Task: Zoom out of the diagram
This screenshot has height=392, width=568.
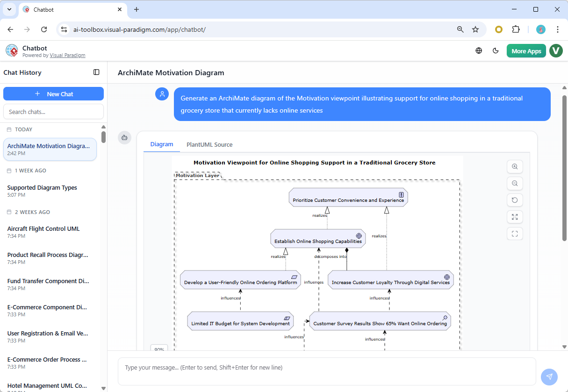Action: 515,183
